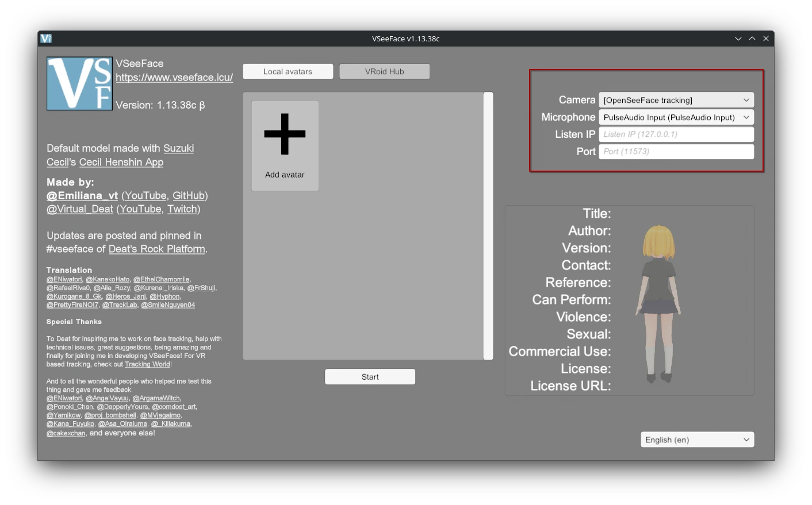Screen dimensions: 812x505
Task: Open the Microphone PulseAudio Input dropdown
Action: pyautogui.click(x=676, y=117)
